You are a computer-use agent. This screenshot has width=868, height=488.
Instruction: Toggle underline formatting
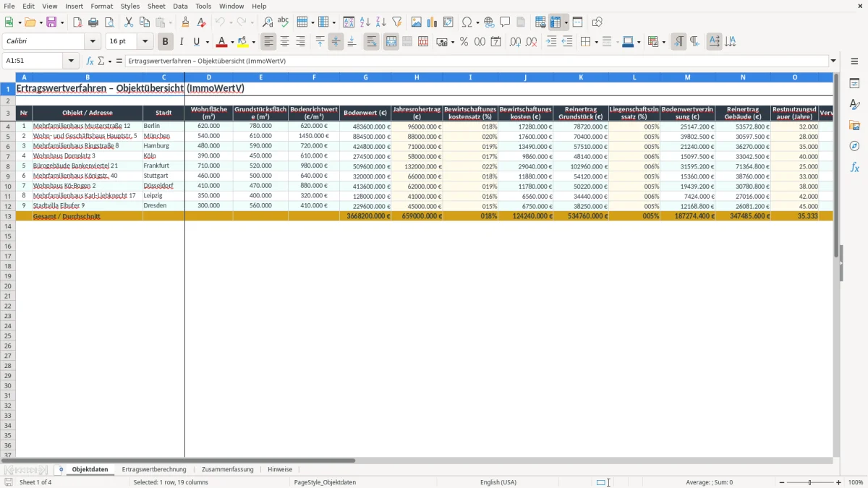pyautogui.click(x=196, y=42)
